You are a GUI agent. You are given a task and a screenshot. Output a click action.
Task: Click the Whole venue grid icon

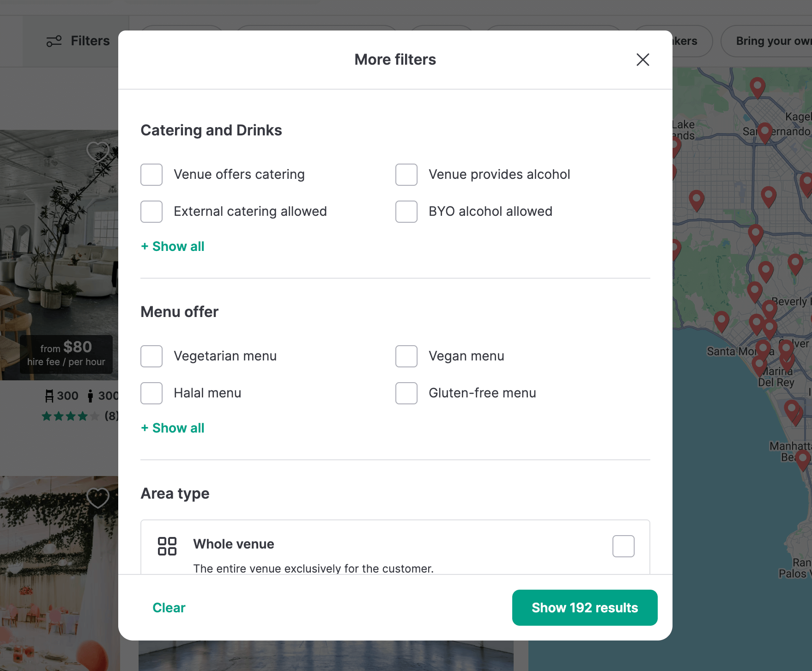pyautogui.click(x=167, y=546)
